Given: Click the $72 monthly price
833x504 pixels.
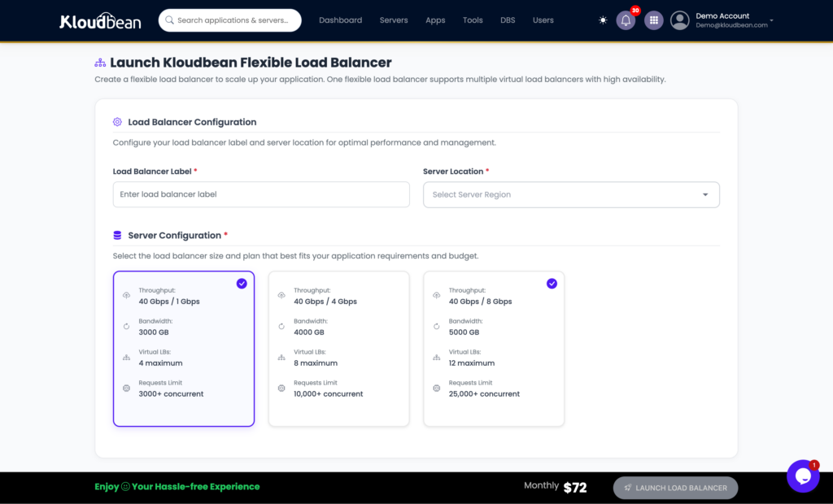Looking at the screenshot, I should tap(575, 488).
